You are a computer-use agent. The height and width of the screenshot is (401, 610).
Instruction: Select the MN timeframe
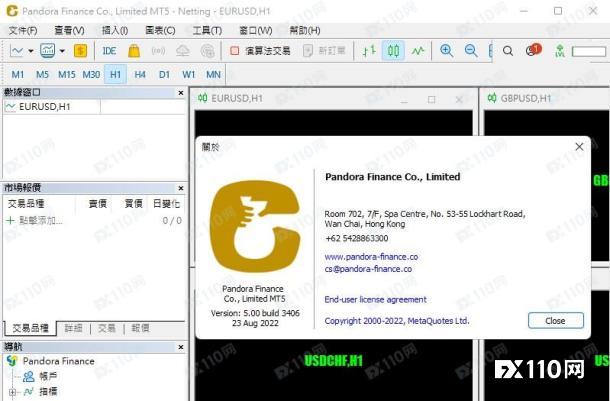(x=213, y=74)
